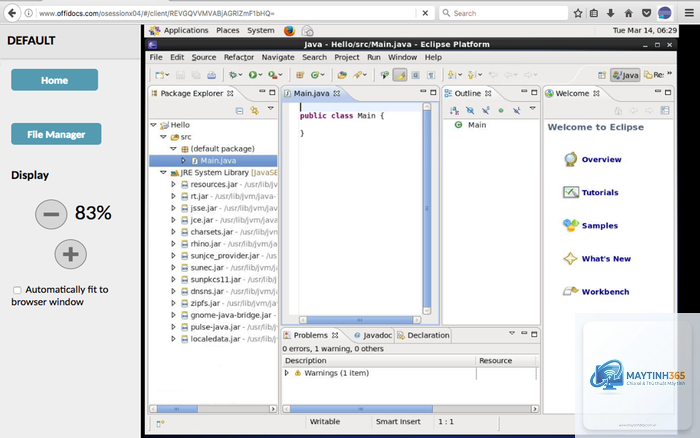This screenshot has width=700, height=438.
Task: Click the Open Perspective icon
Action: (x=602, y=75)
